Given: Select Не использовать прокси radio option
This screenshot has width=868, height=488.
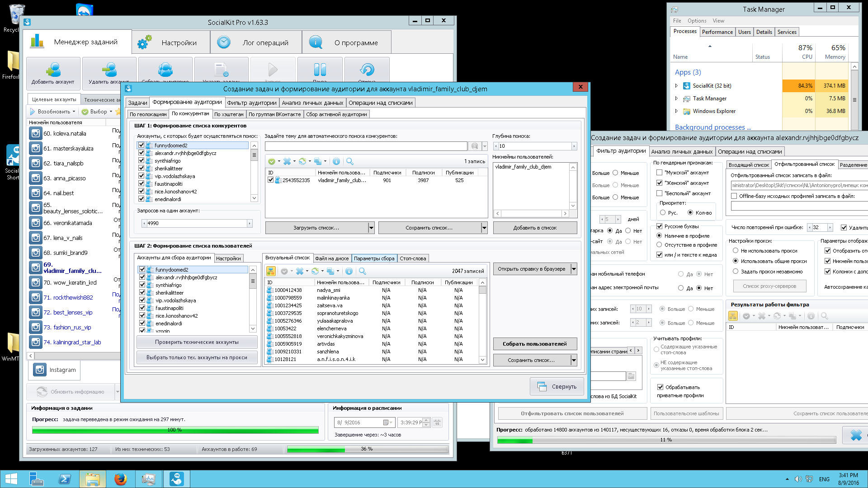Looking at the screenshot, I should 736,251.
